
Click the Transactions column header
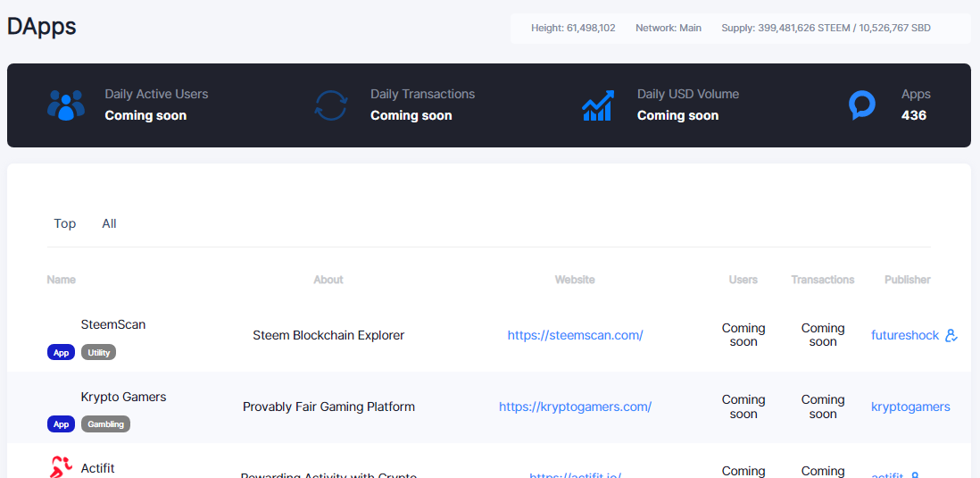pyautogui.click(x=823, y=280)
